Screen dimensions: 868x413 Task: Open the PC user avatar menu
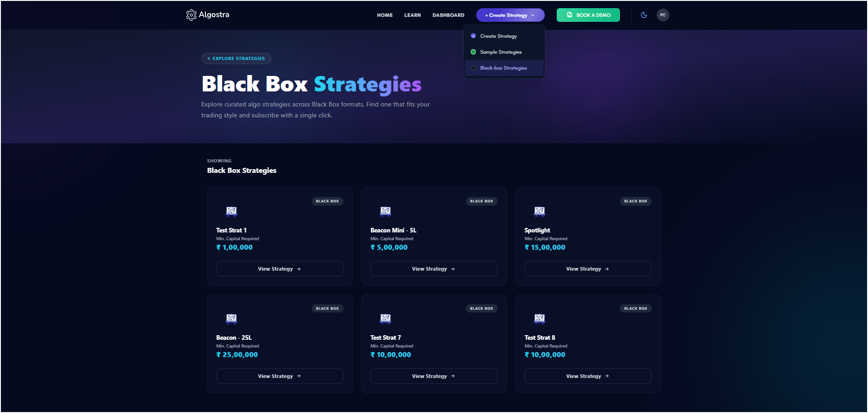click(x=663, y=15)
